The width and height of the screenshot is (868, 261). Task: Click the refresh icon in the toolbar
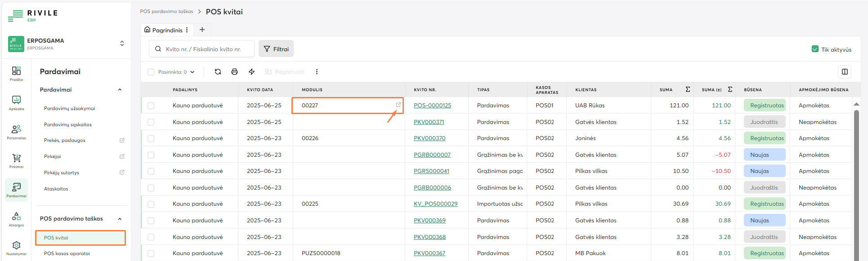tap(218, 72)
